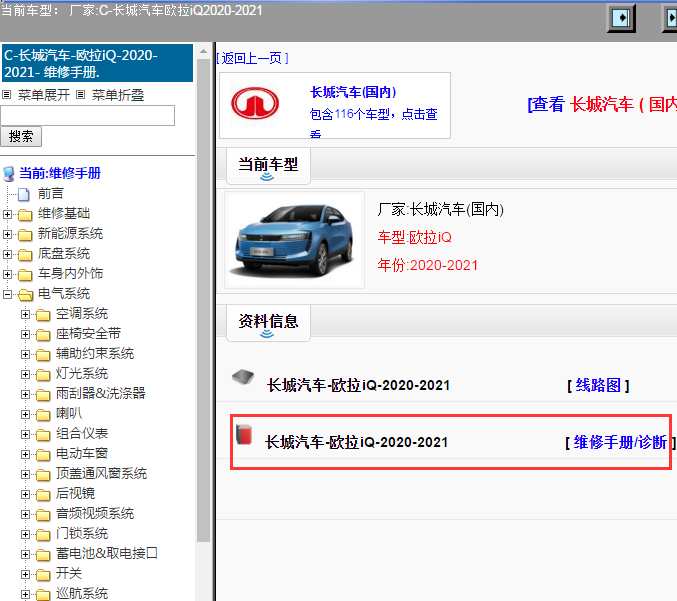
Task: Click the C-长城汽车-欧拉iQ-2020-2021-维修手册 title
Action: coord(97,63)
